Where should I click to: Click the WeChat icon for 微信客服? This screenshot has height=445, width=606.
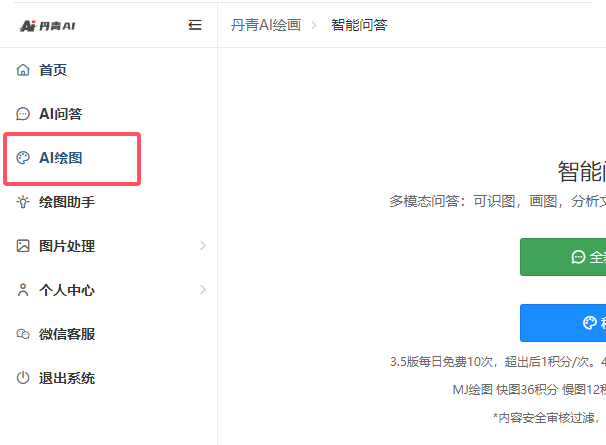[x=23, y=334]
